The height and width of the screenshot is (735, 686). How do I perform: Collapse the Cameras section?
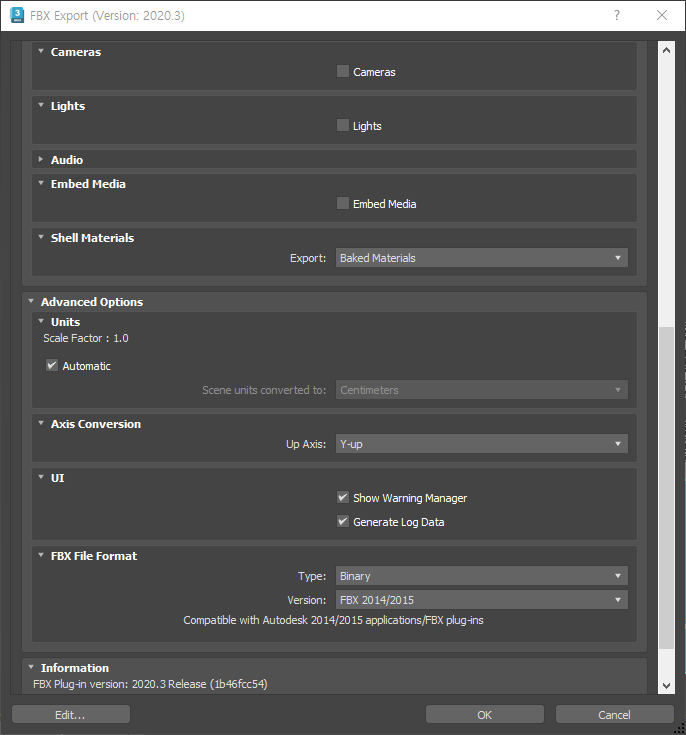[x=41, y=51]
